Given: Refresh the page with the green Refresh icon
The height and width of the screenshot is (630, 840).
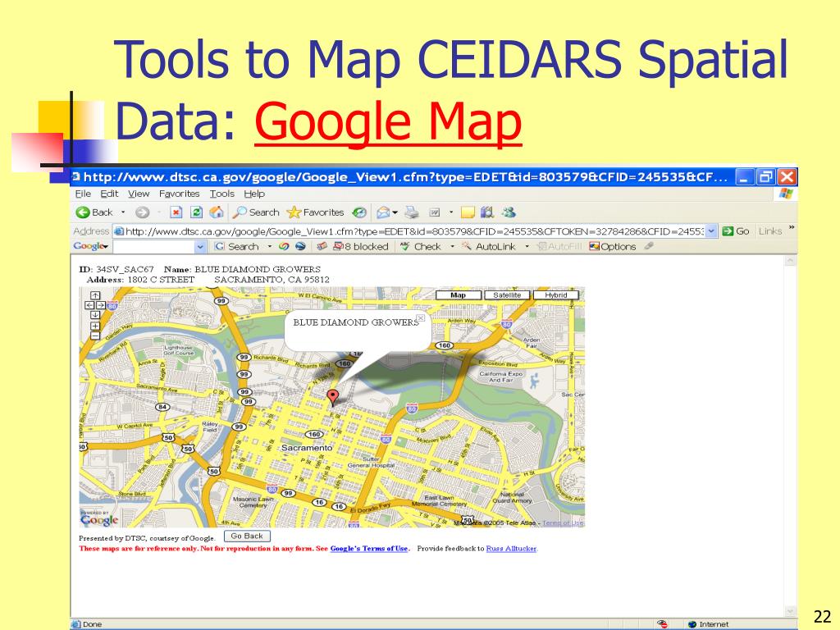Looking at the screenshot, I should pos(197,212).
